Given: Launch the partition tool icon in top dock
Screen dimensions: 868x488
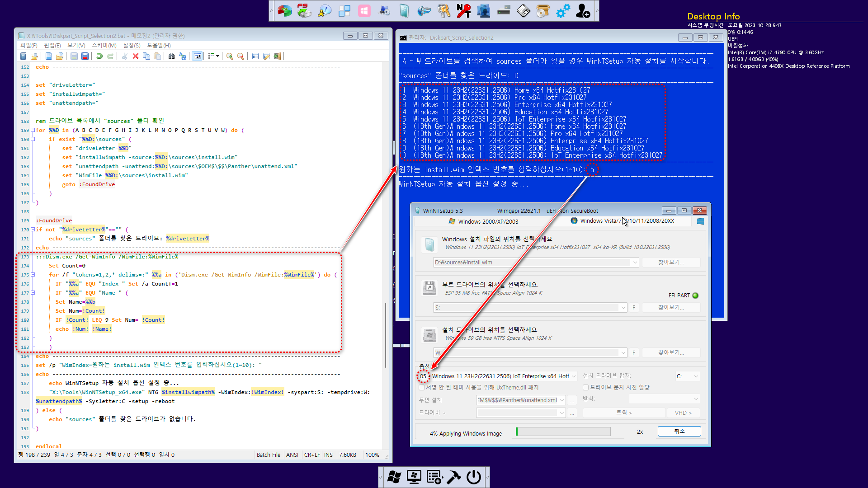Looking at the screenshot, I should 284,10.
